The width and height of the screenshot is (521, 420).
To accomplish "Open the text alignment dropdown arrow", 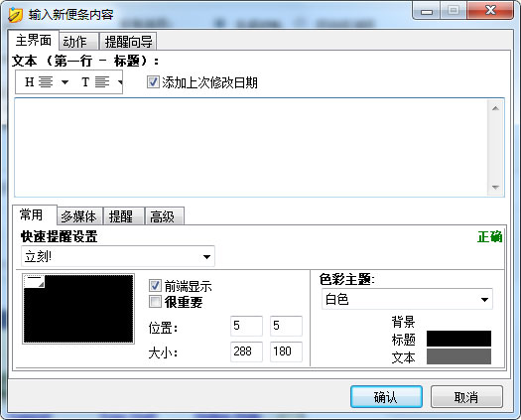I will click(x=120, y=81).
